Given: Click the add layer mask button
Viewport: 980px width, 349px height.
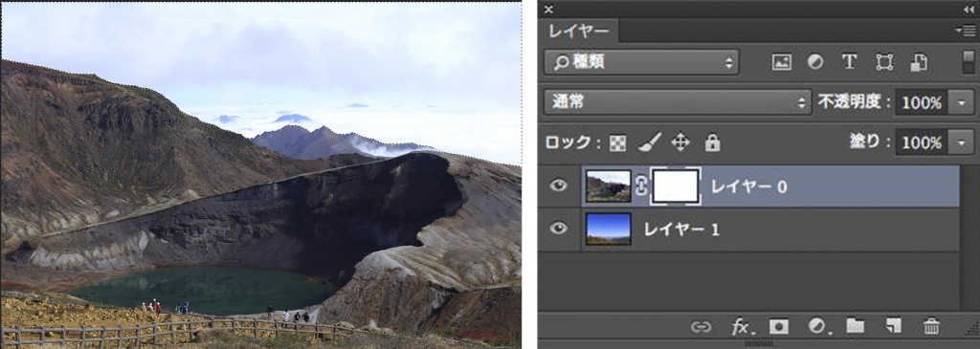Looking at the screenshot, I should click(779, 326).
